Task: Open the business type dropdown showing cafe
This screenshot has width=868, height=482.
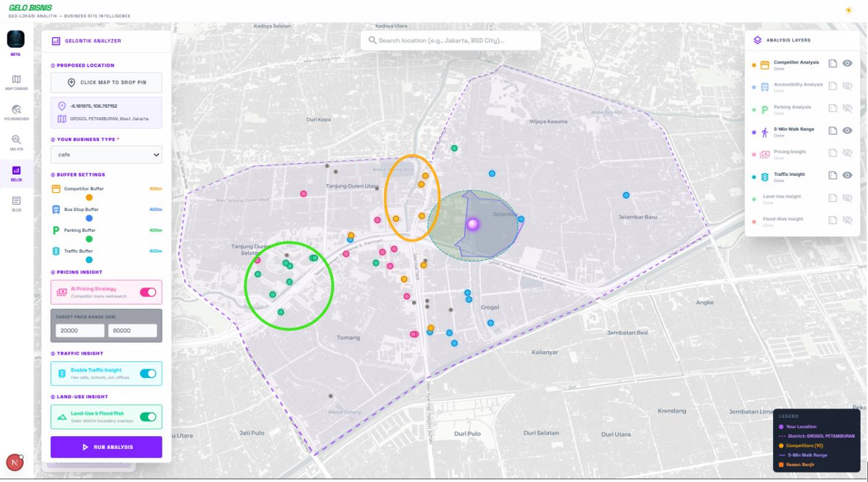Action: coord(106,154)
